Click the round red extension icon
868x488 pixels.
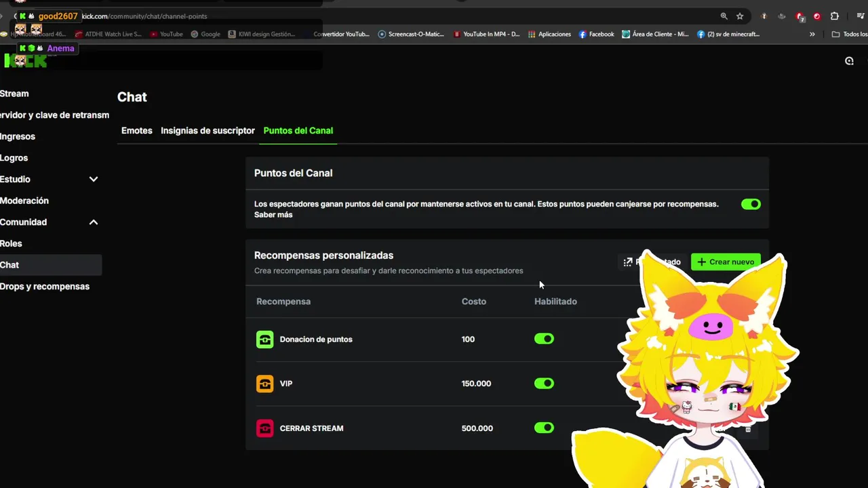click(x=816, y=16)
